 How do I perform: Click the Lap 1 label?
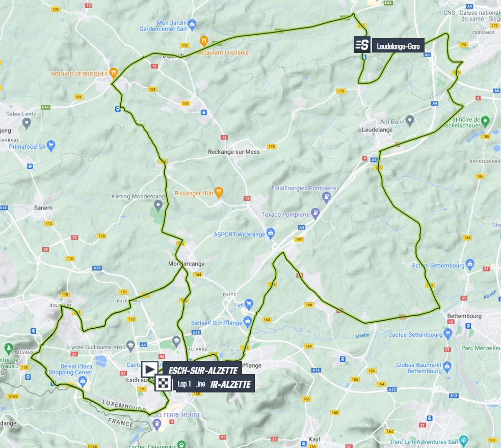click(184, 384)
